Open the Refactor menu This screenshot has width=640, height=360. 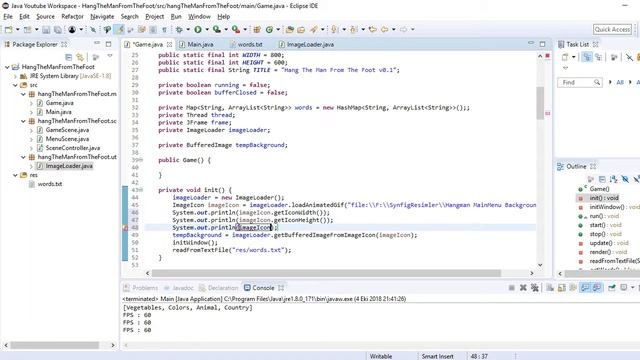pyautogui.click(x=72, y=16)
